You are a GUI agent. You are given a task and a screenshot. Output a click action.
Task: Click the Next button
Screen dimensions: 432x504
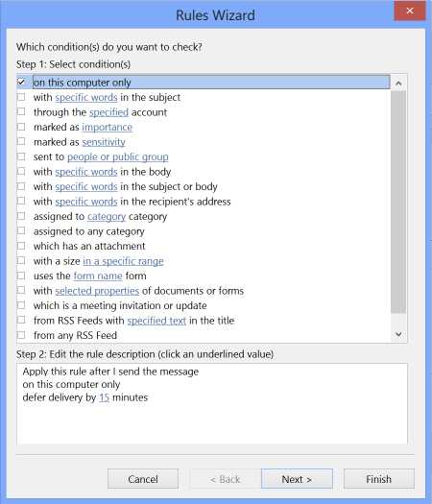pyautogui.click(x=297, y=479)
